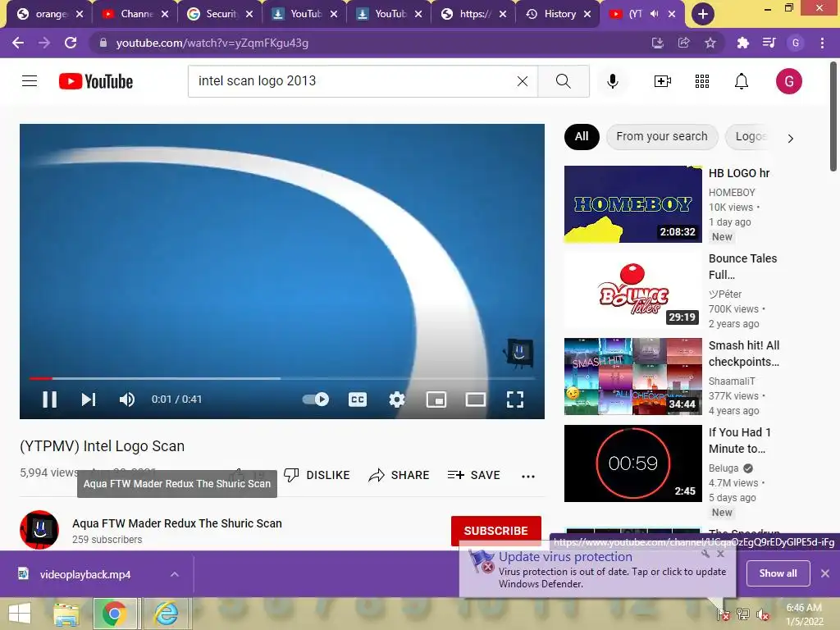Open the Chrome profile G button
This screenshot has height=630, width=840.
795,43
